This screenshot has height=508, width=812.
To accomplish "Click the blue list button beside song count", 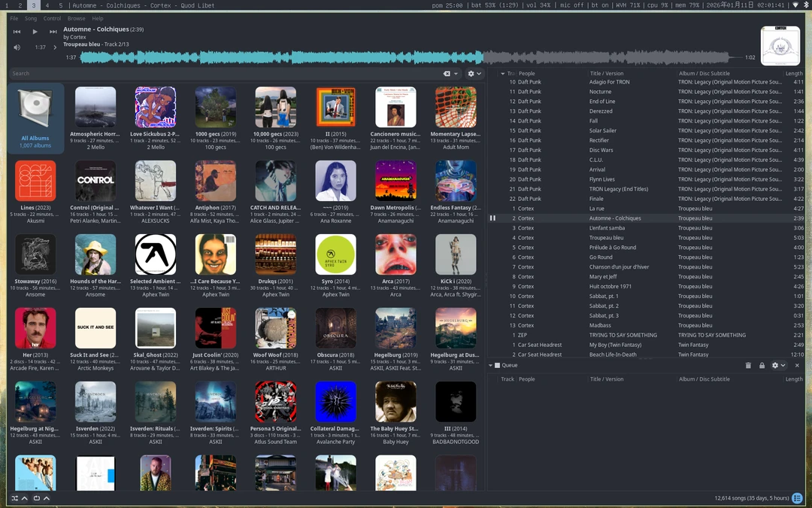I will (x=797, y=498).
